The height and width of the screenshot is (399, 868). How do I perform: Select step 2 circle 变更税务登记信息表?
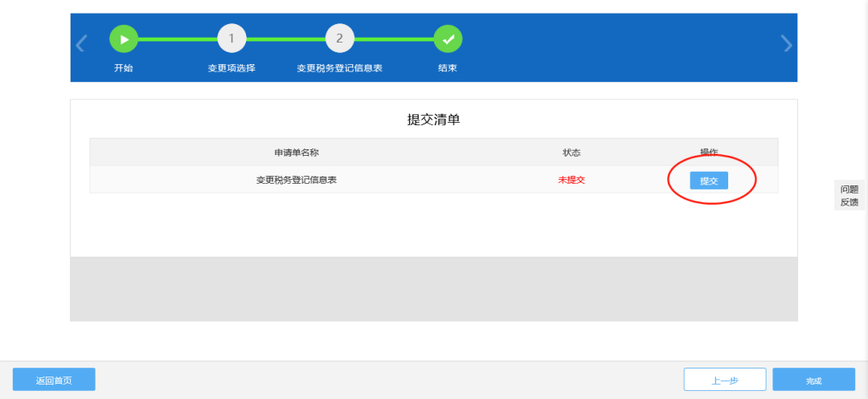[x=339, y=39]
